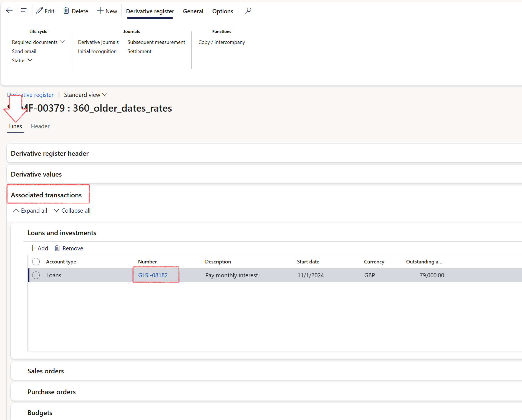Open Derivative journals
The image size is (522, 420).
click(x=98, y=42)
